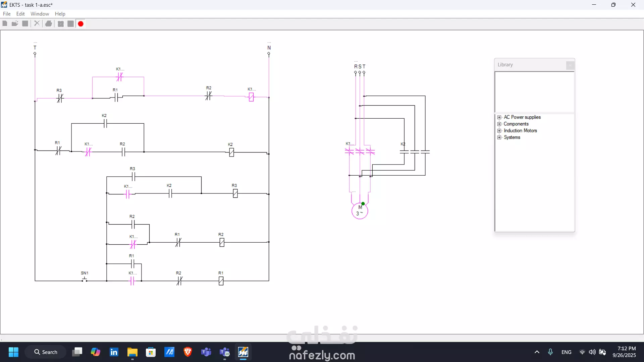Open the File menu
Screen dimensions: 644x362
point(7,14)
